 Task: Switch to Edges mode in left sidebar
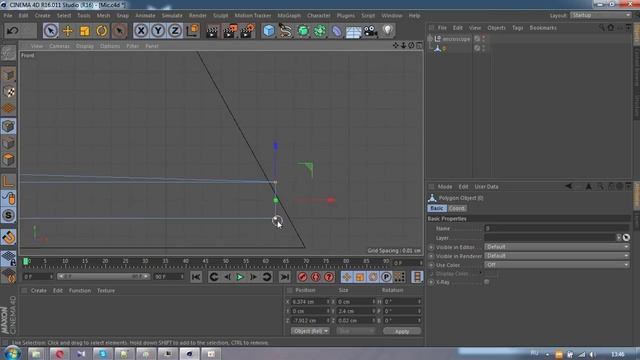coord(8,143)
